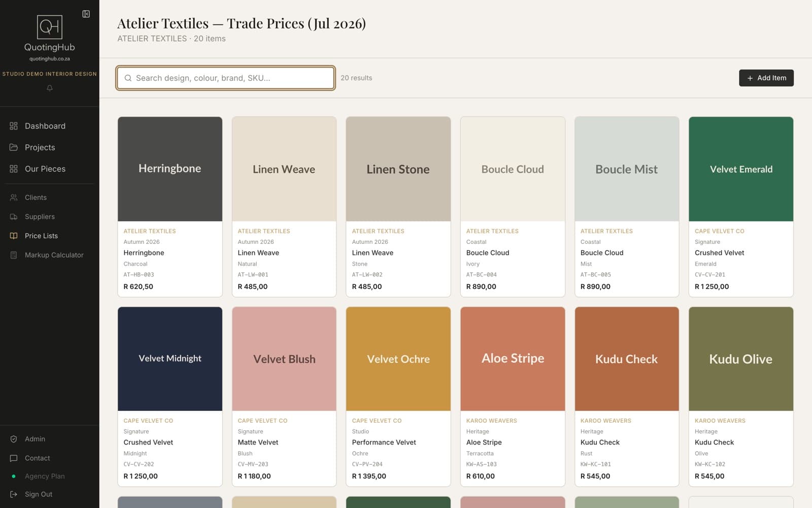
Task: Open the Aloe Stripe swatch
Action: (513, 359)
